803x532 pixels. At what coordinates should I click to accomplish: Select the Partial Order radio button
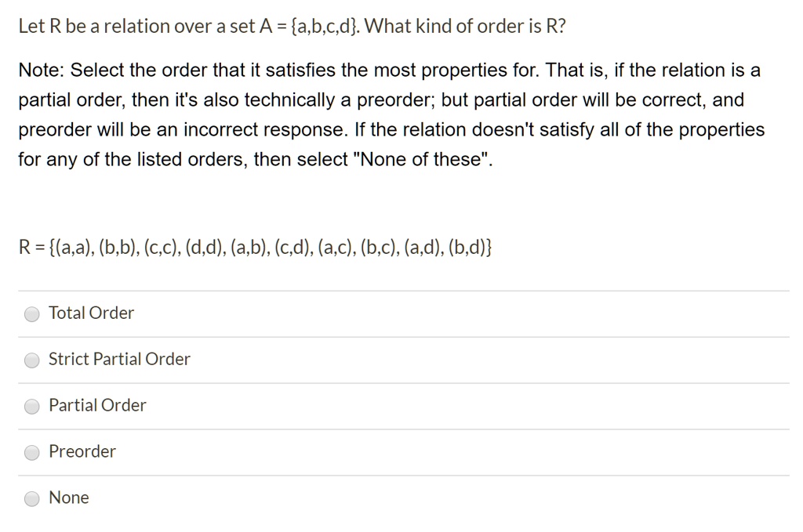(31, 407)
